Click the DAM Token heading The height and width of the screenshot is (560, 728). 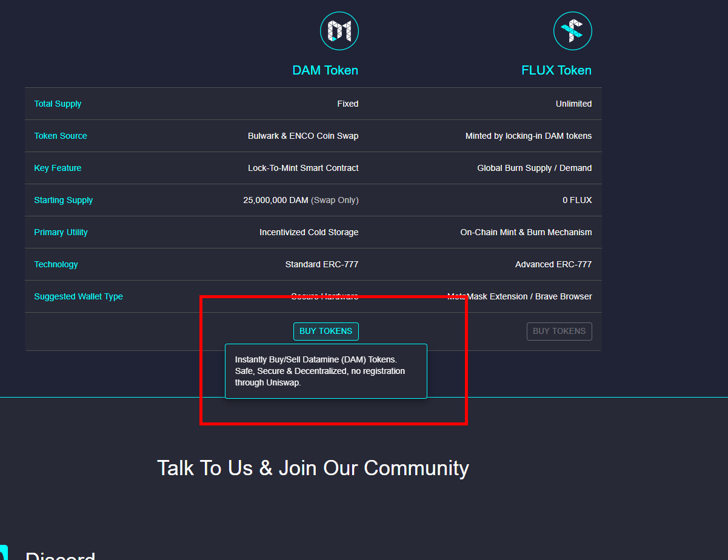[326, 70]
